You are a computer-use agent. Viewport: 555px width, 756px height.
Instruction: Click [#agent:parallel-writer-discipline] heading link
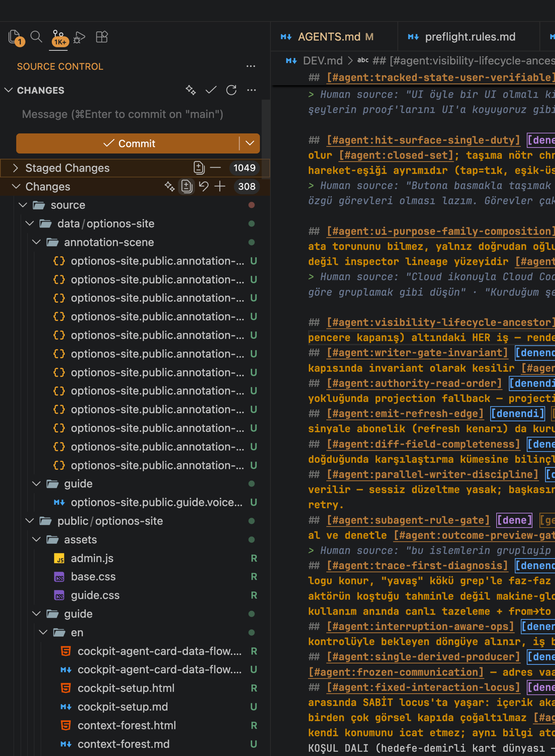(432, 474)
